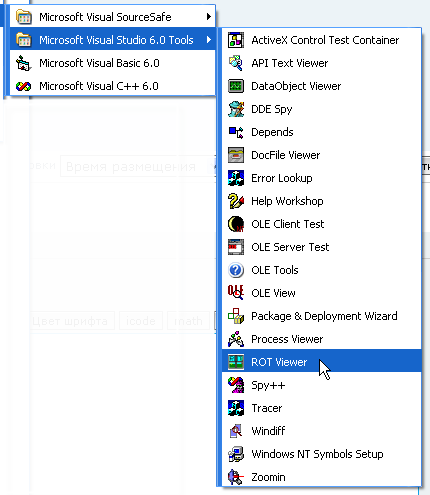Click the DDE Spy icon

point(236,109)
